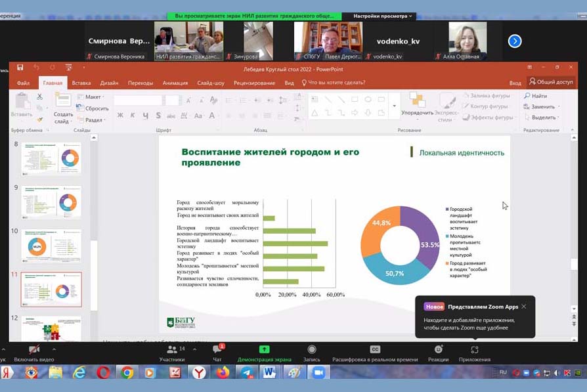
Task: Show next participants with blue arrow
Action: pos(515,41)
